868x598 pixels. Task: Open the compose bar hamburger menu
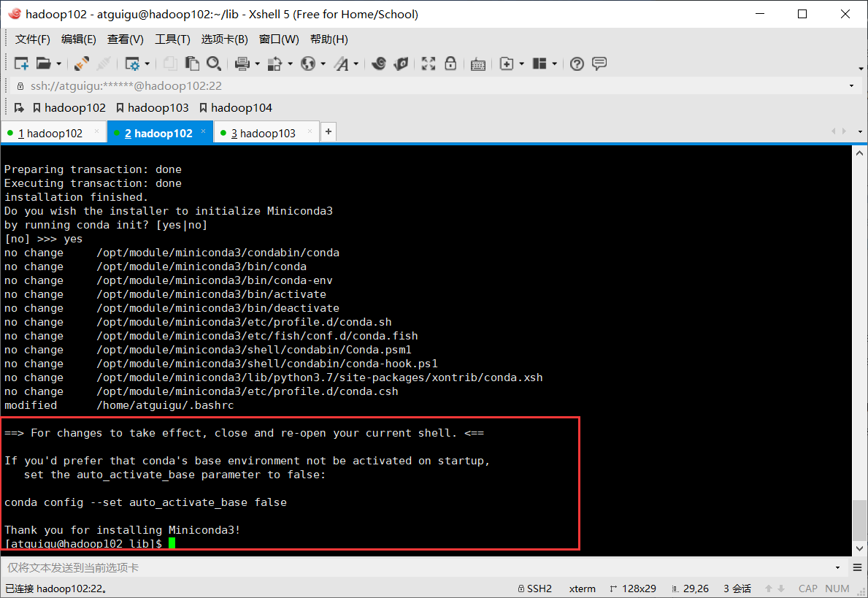point(858,567)
